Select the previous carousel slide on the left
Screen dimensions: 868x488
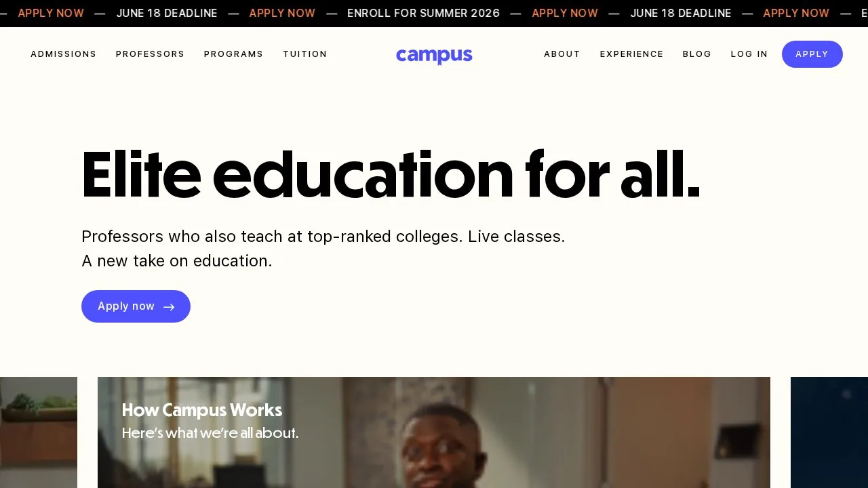[x=39, y=432]
